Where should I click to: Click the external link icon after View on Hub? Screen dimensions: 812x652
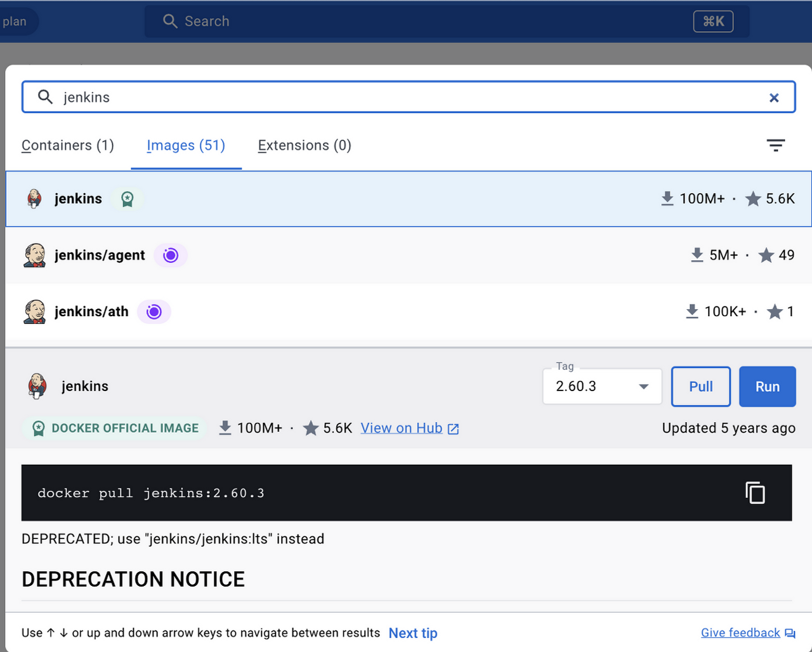pyautogui.click(x=453, y=429)
